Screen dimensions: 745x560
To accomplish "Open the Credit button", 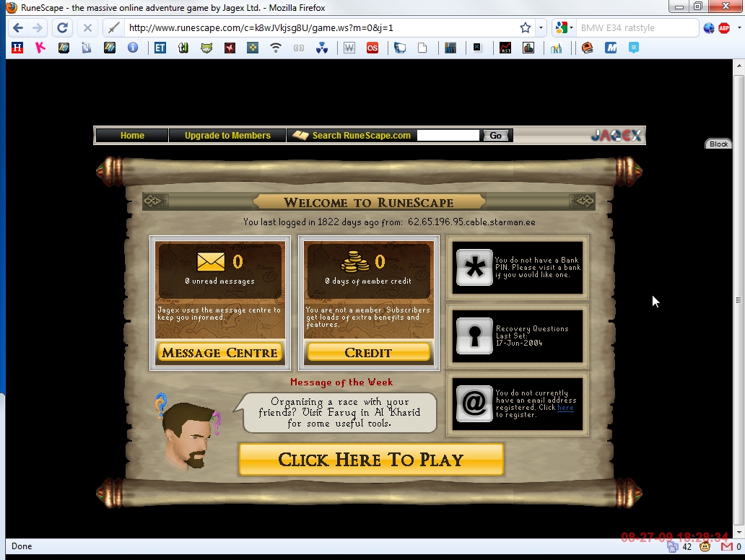I will (369, 352).
